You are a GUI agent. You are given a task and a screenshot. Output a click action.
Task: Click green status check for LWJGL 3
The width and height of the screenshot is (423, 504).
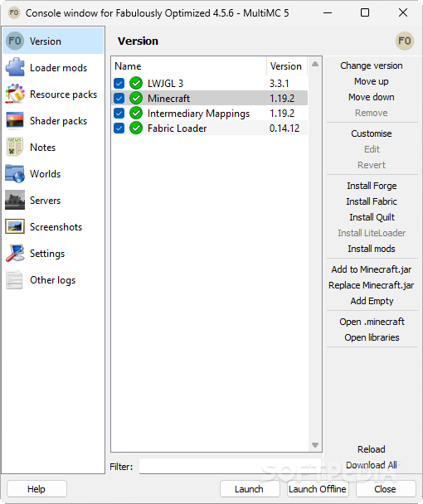tap(136, 83)
